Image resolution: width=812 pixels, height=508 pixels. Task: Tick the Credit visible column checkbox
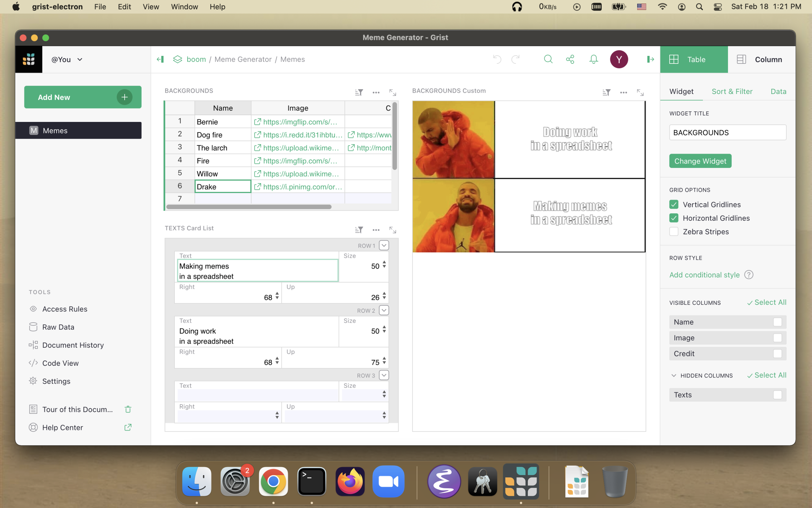click(777, 353)
